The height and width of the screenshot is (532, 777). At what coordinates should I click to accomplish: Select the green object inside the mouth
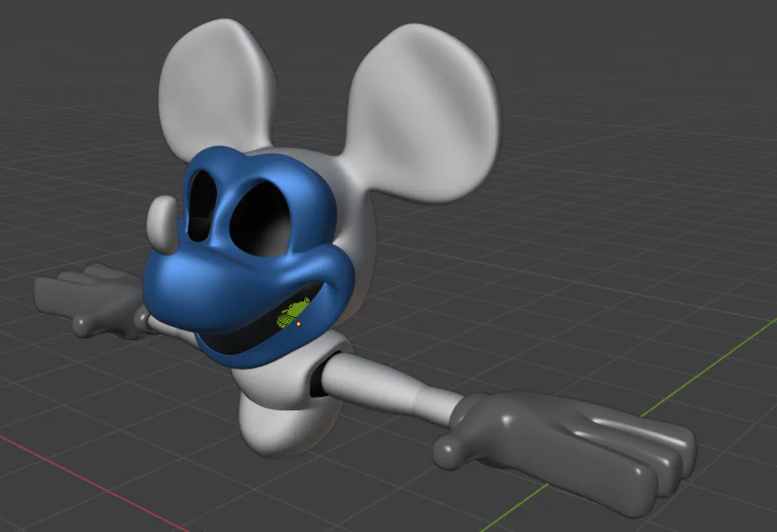click(x=293, y=312)
